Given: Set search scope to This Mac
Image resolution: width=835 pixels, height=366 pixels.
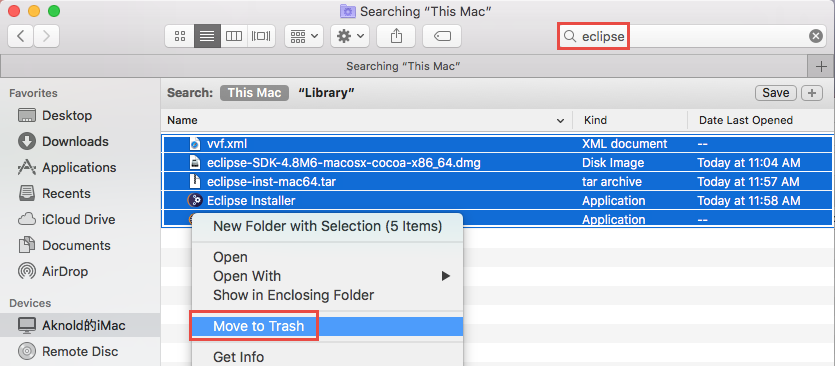Looking at the screenshot, I should pyautogui.click(x=254, y=93).
